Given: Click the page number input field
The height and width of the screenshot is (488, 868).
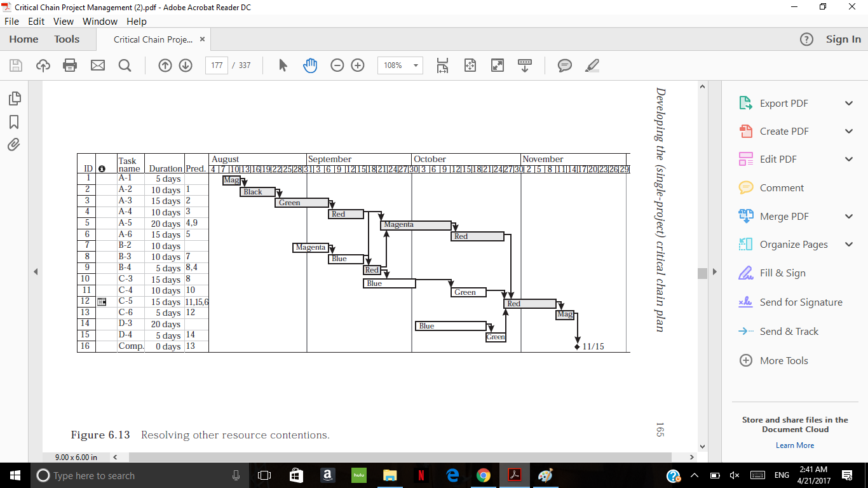Looking at the screenshot, I should point(217,65).
